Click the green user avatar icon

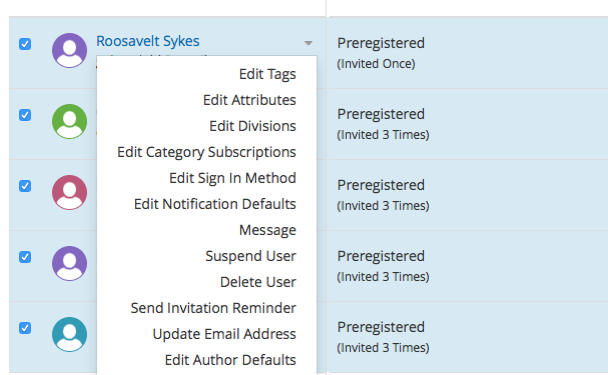coord(69,121)
